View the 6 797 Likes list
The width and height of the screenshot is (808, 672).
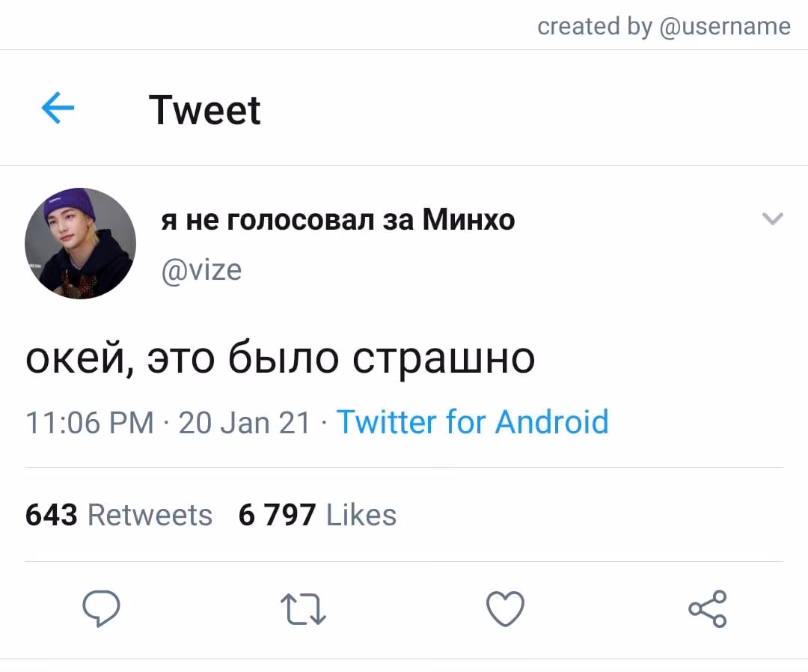(317, 514)
